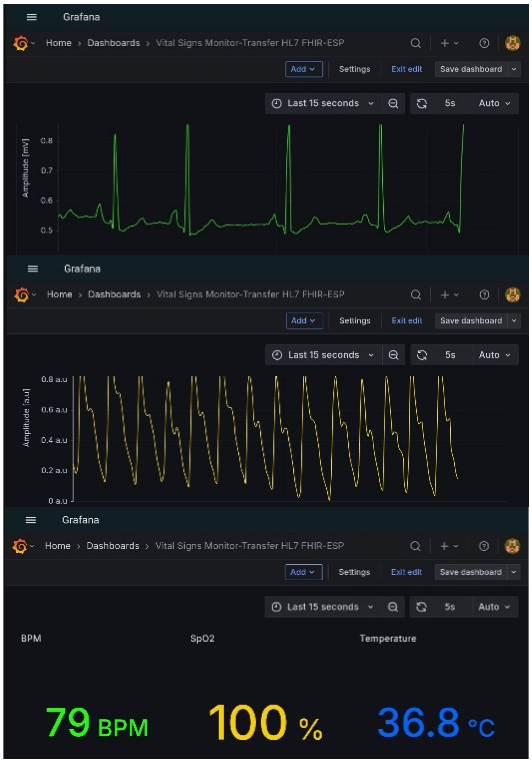Screen dimensions: 532x763
Task: Open Settings in the topmost ECG dashboard toolbar
Action: [x=355, y=69]
